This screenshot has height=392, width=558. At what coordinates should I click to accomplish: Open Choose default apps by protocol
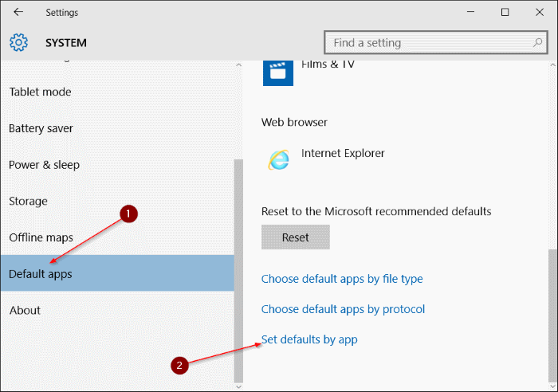click(343, 309)
